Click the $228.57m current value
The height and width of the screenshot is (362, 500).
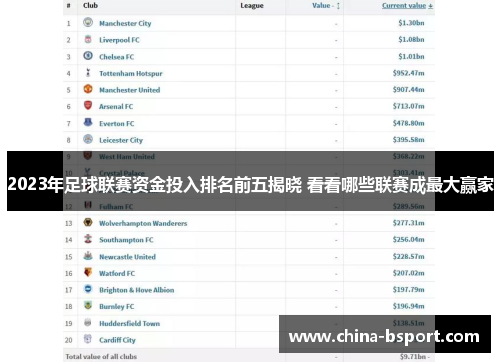pyautogui.click(x=408, y=257)
